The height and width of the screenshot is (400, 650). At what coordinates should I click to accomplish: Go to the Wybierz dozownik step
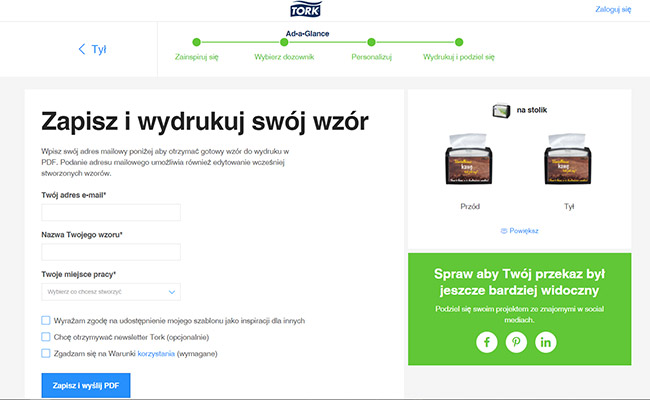click(x=285, y=42)
